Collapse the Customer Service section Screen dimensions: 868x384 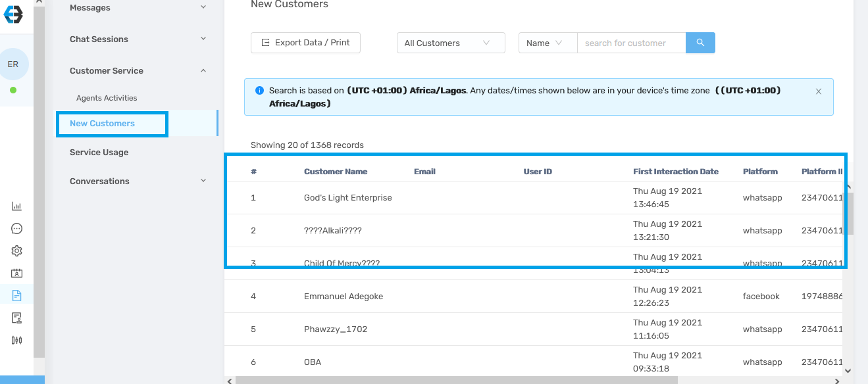click(x=138, y=71)
